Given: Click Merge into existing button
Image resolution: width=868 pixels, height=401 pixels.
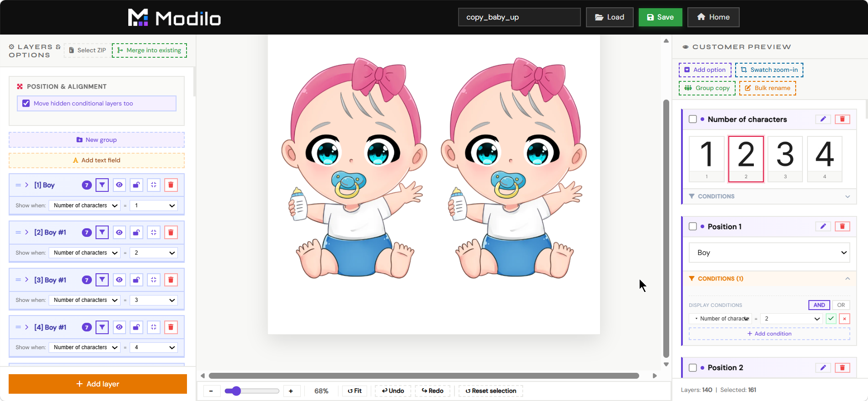Looking at the screenshot, I should [x=149, y=50].
